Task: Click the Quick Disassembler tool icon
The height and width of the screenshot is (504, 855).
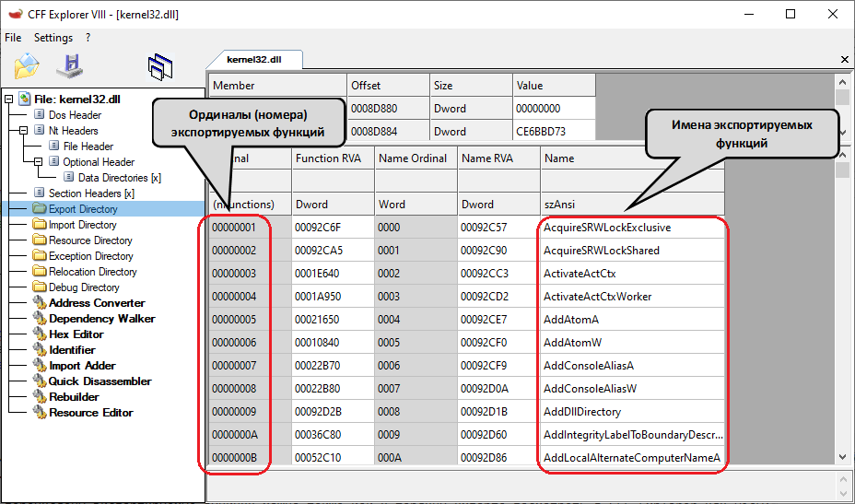Action: click(x=40, y=381)
